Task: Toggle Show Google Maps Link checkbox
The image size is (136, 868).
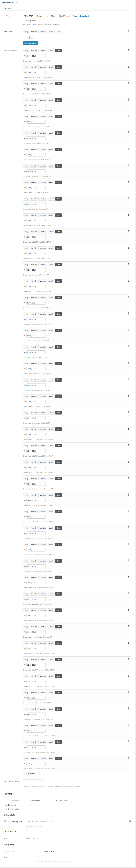Action: coord(31,809)
